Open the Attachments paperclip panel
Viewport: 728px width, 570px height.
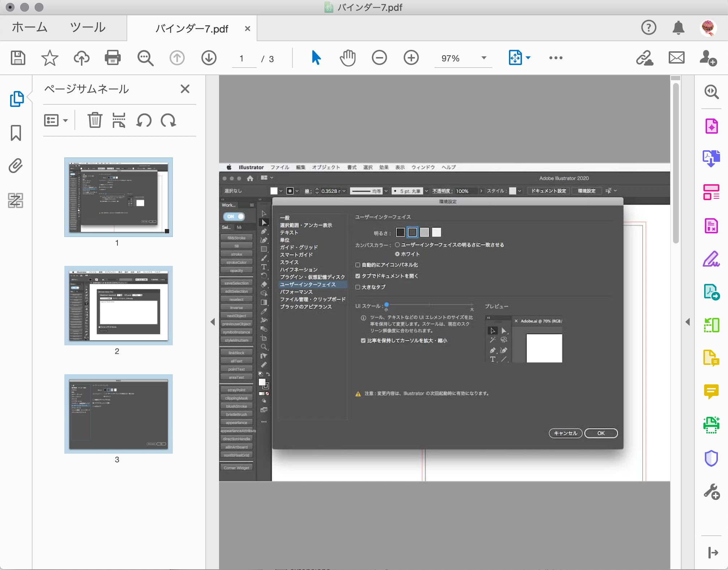[x=16, y=166]
